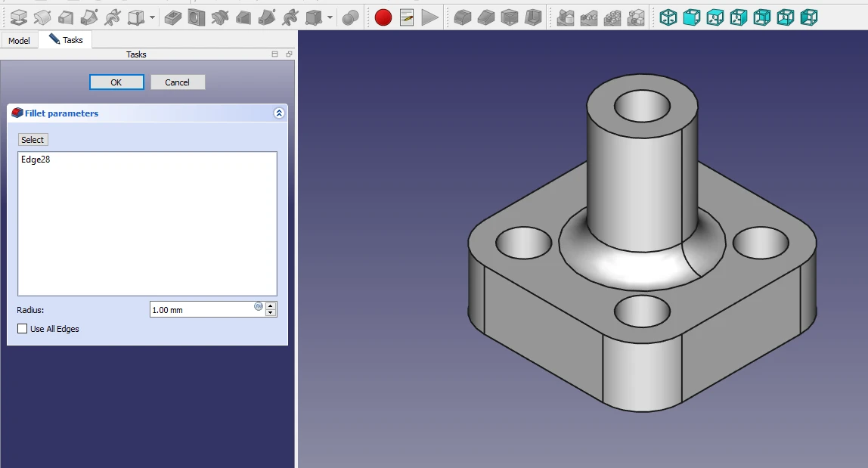The width and height of the screenshot is (868, 468).
Task: Click the Revolution tool icon
Action: (42, 17)
